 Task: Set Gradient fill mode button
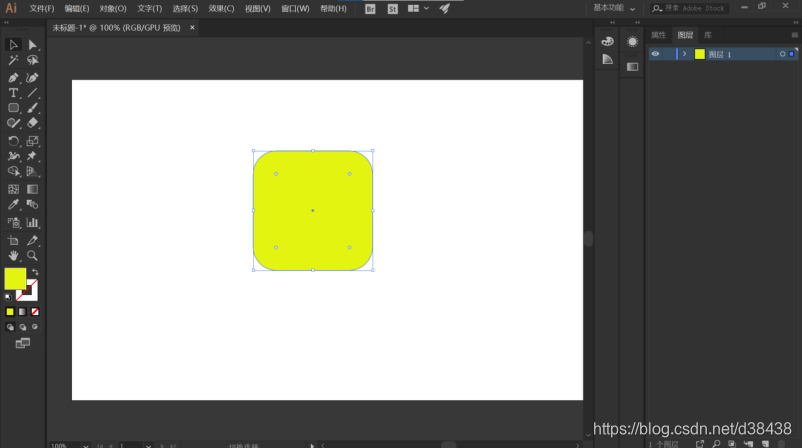(23, 311)
